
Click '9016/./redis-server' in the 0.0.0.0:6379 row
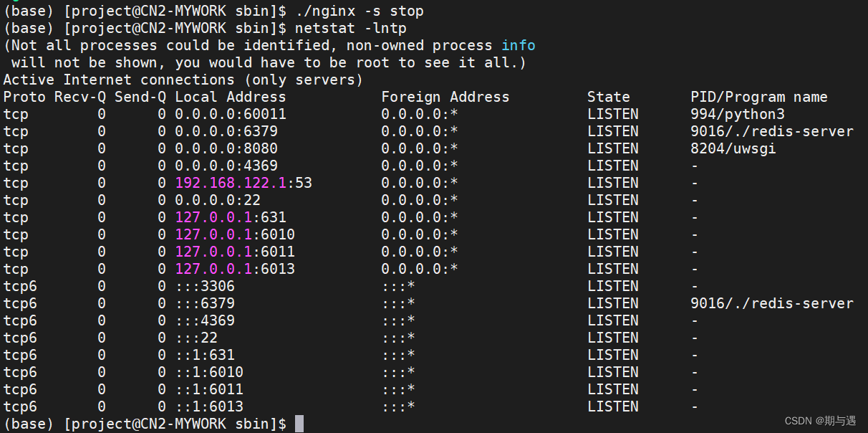coord(772,132)
